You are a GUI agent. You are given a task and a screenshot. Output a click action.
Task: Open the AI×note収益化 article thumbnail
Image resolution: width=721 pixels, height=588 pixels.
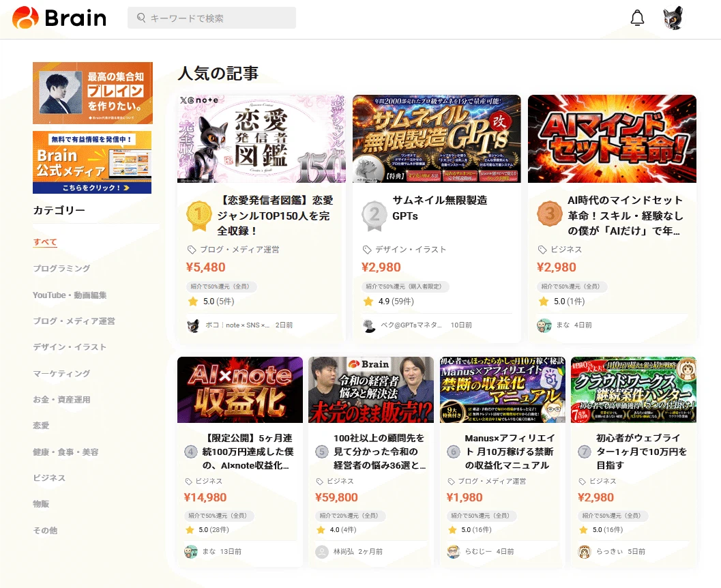click(x=240, y=389)
